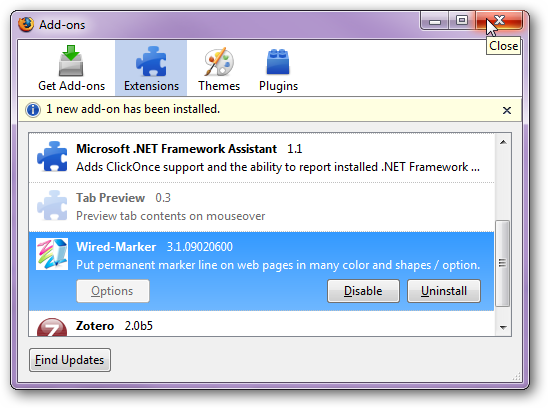Screen dimensions: 548x408
Task: Click the Firefox logo in title bar
Action: (x=26, y=24)
